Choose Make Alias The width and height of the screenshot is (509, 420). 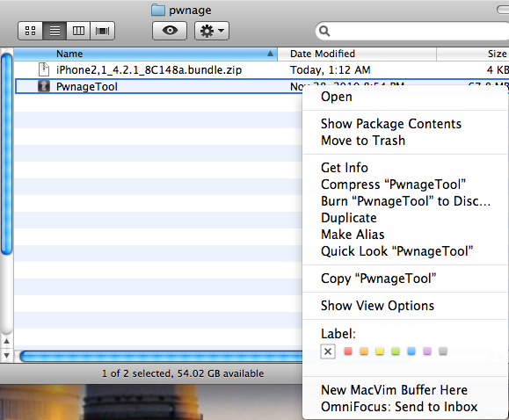click(x=405, y=235)
